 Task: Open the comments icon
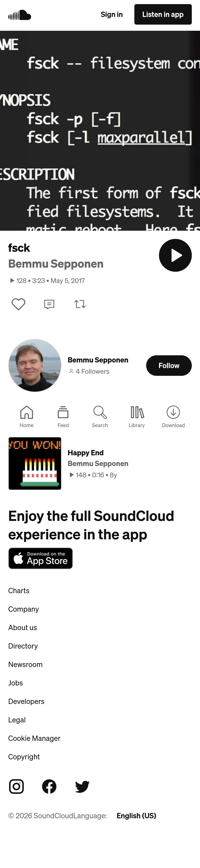pyautogui.click(x=49, y=304)
